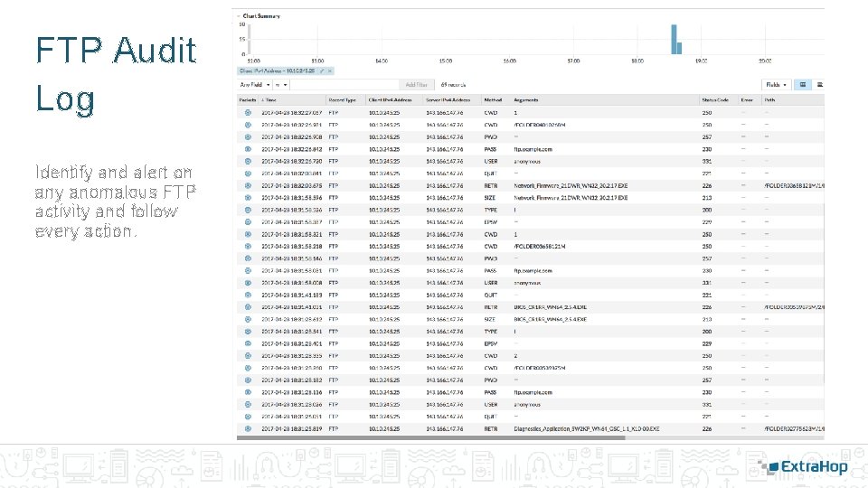868x488 pixels.
Task: Open packets icon in RETR Diagnostics_Application row
Action: (248, 428)
